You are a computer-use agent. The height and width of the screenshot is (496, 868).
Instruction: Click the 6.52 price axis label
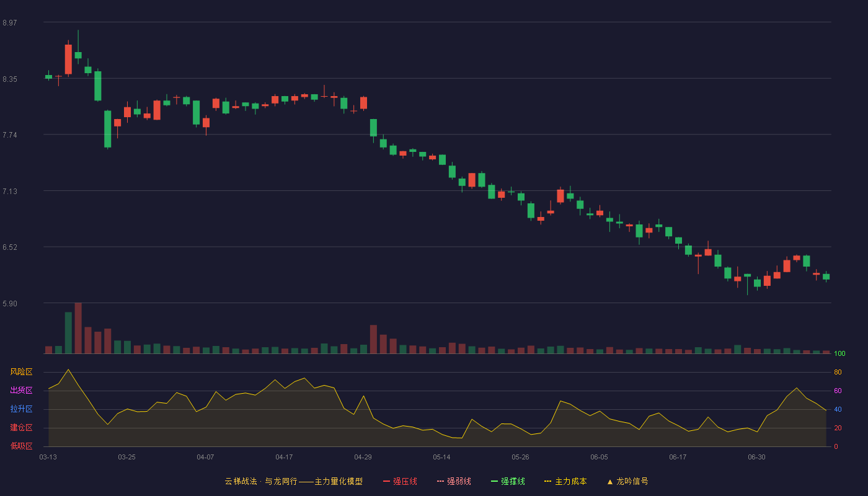[10, 247]
